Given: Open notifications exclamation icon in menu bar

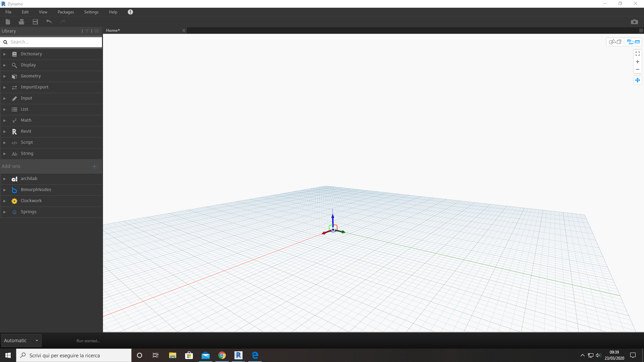Looking at the screenshot, I should (x=130, y=12).
